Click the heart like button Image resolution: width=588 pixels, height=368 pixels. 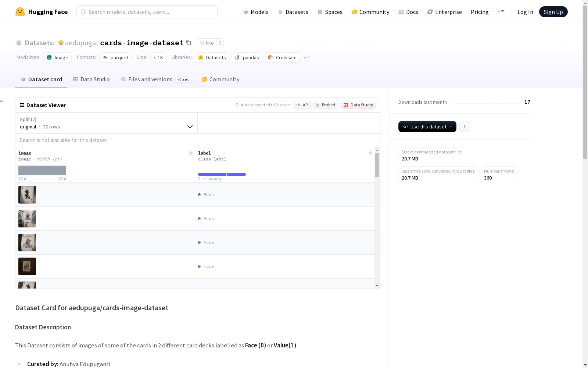207,43
